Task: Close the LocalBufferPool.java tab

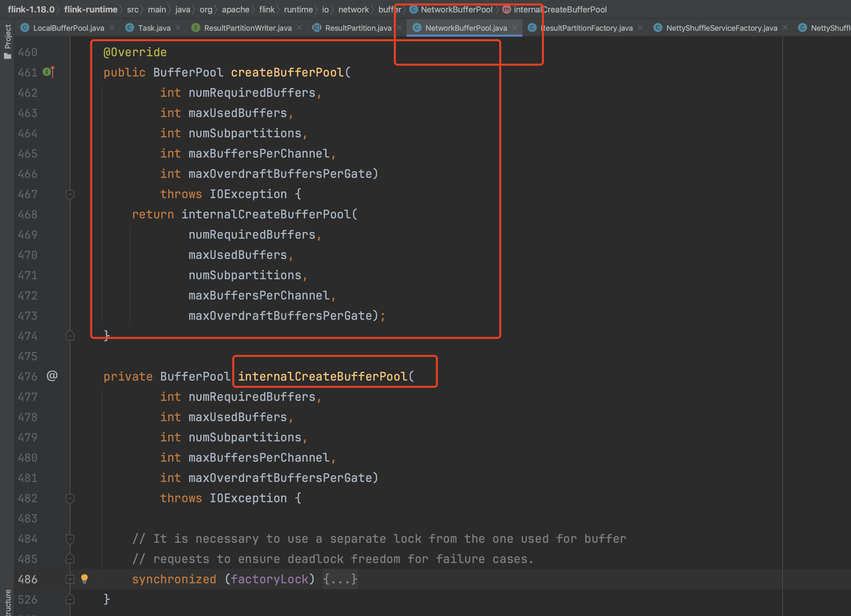Action: (112, 28)
